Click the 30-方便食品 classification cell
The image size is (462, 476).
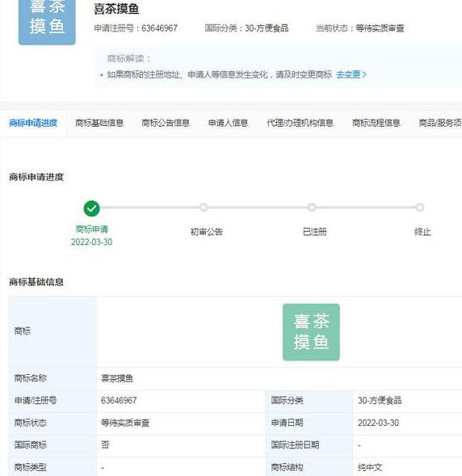380,400
